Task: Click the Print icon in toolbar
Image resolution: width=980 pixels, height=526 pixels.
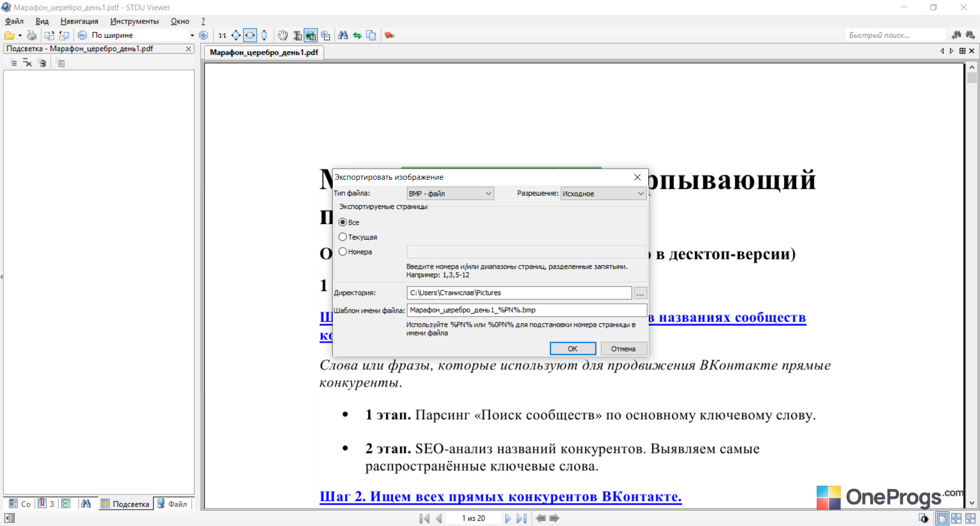Action: click(x=32, y=35)
